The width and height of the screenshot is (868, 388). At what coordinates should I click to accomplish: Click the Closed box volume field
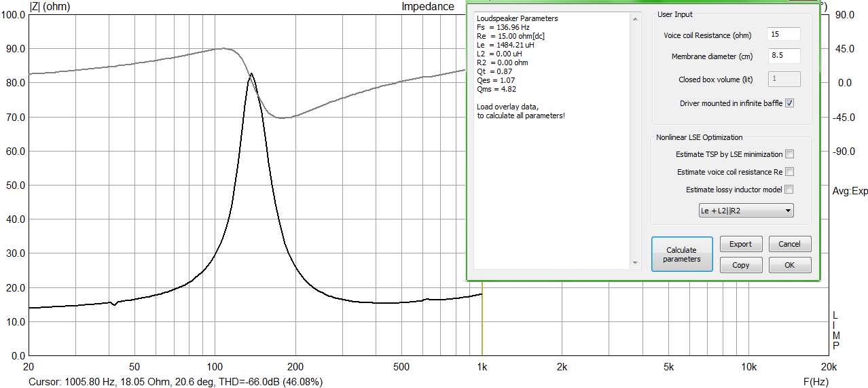(x=784, y=79)
